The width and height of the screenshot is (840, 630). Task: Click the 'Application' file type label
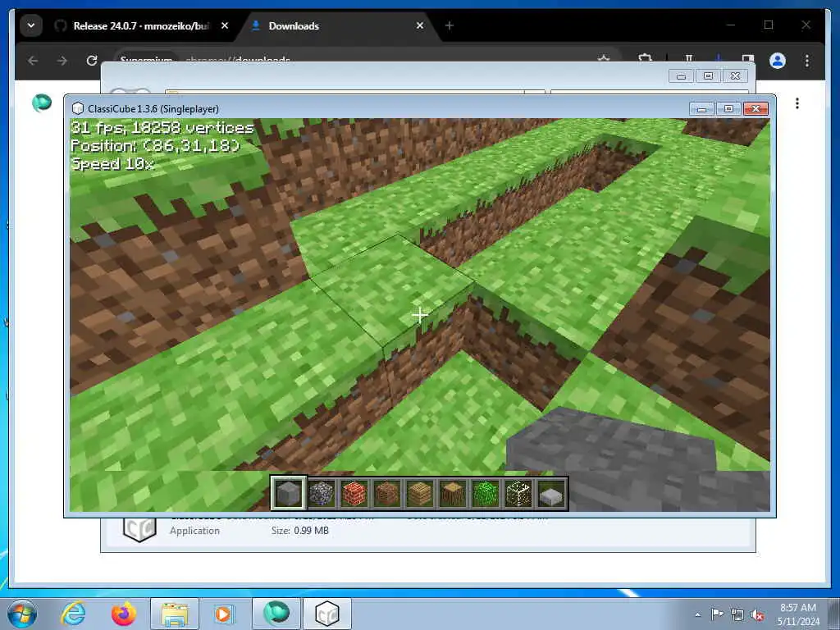194,531
